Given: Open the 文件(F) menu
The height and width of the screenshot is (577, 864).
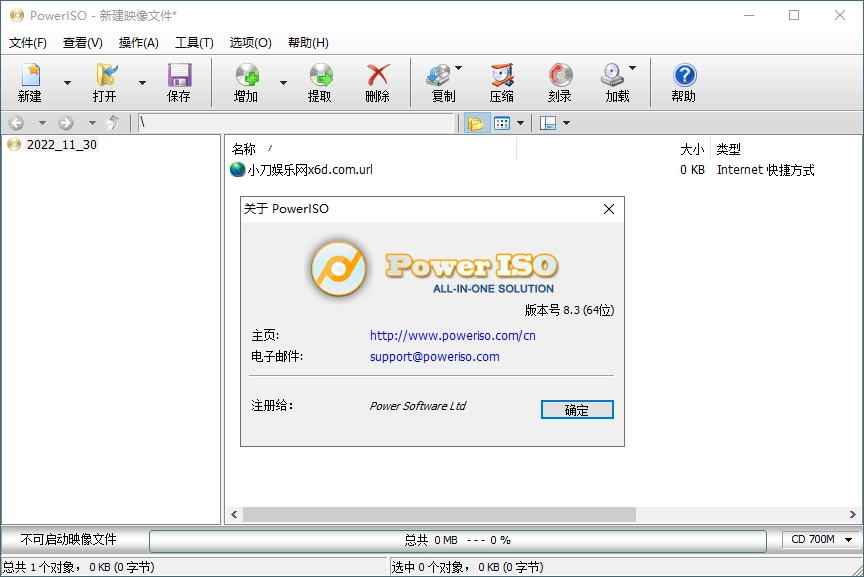Looking at the screenshot, I should (x=22, y=43).
